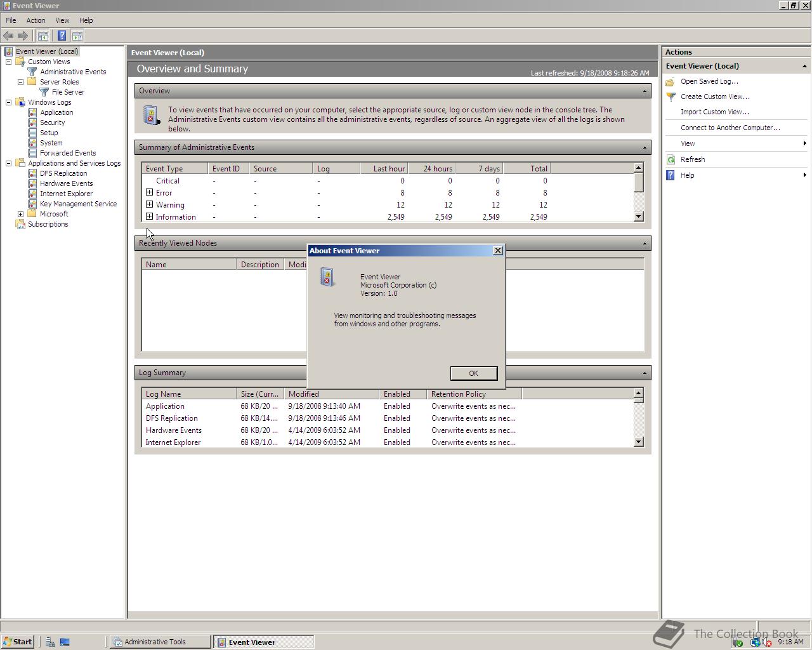Click the green Refresh icon in Actions

pos(671,159)
